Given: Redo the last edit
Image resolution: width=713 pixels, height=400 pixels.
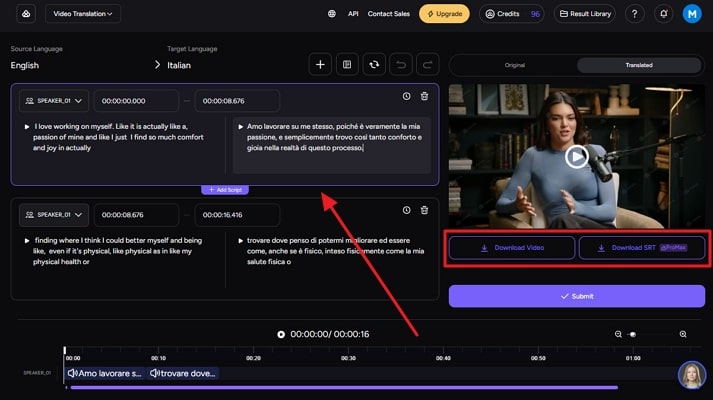Looking at the screenshot, I should 427,65.
